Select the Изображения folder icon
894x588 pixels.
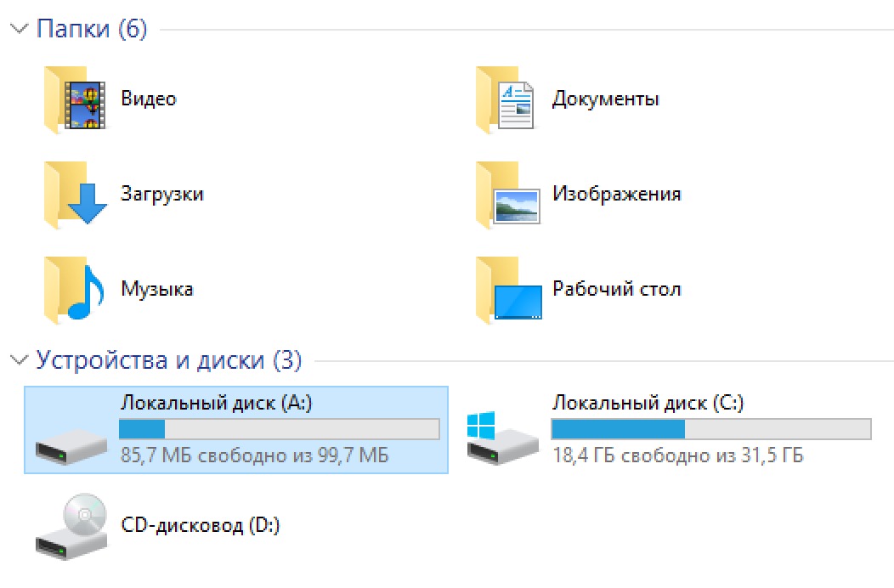tap(506, 195)
